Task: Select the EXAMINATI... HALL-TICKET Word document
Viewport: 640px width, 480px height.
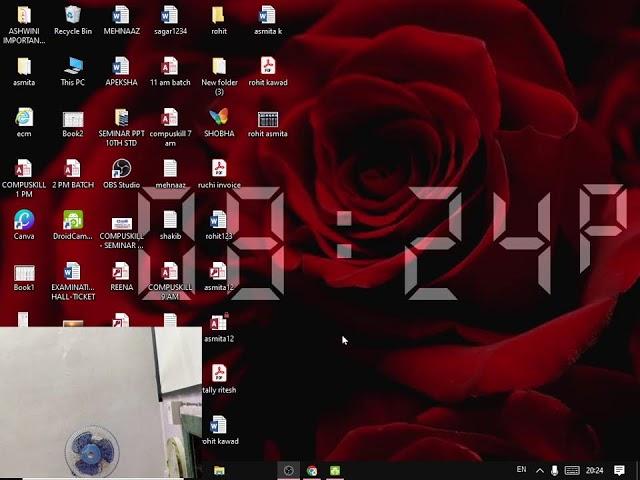Action: [73, 281]
